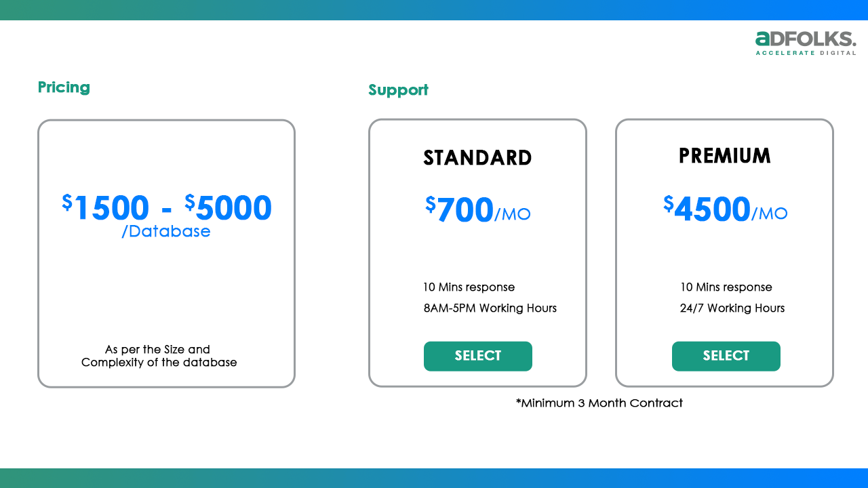Viewport: 868px width, 488px height.
Task: Click the SELECT button under Premium plan
Action: tap(726, 356)
